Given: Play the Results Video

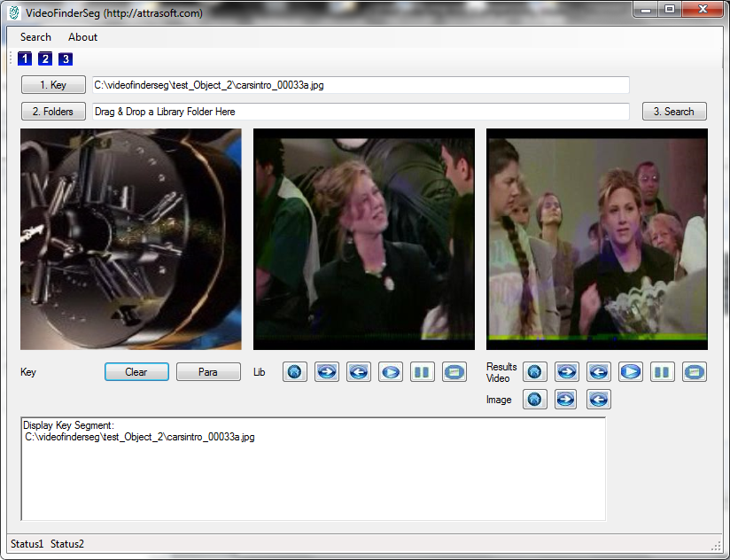Looking at the screenshot, I should [631, 372].
